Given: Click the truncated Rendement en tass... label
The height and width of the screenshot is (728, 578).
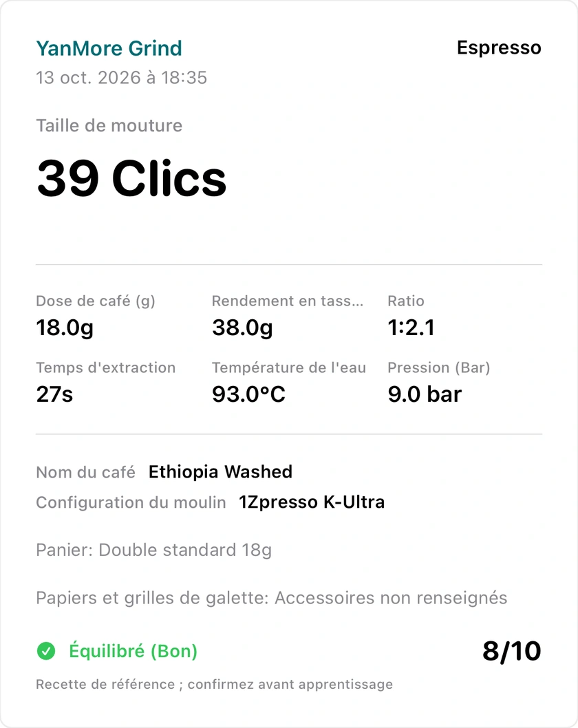Looking at the screenshot, I should (288, 301).
